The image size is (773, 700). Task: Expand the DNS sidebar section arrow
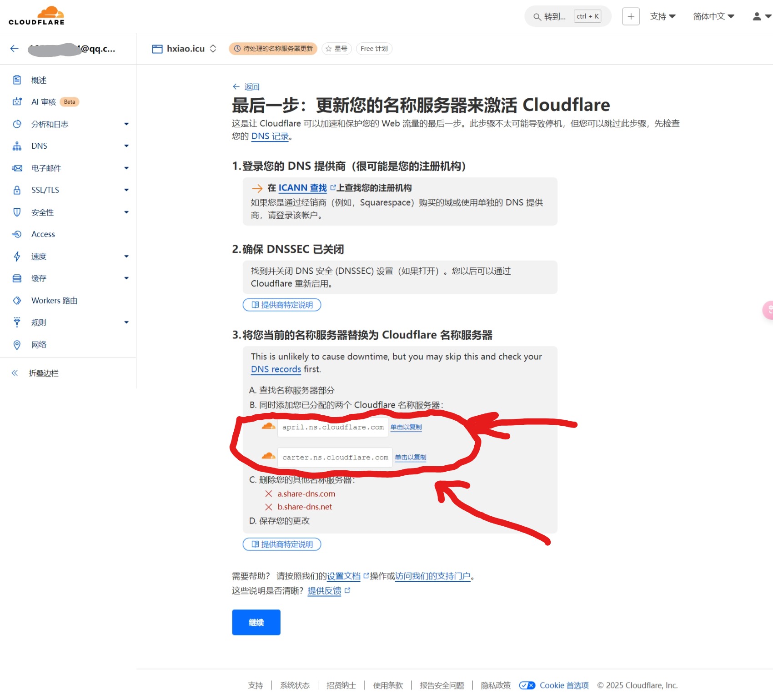point(126,146)
